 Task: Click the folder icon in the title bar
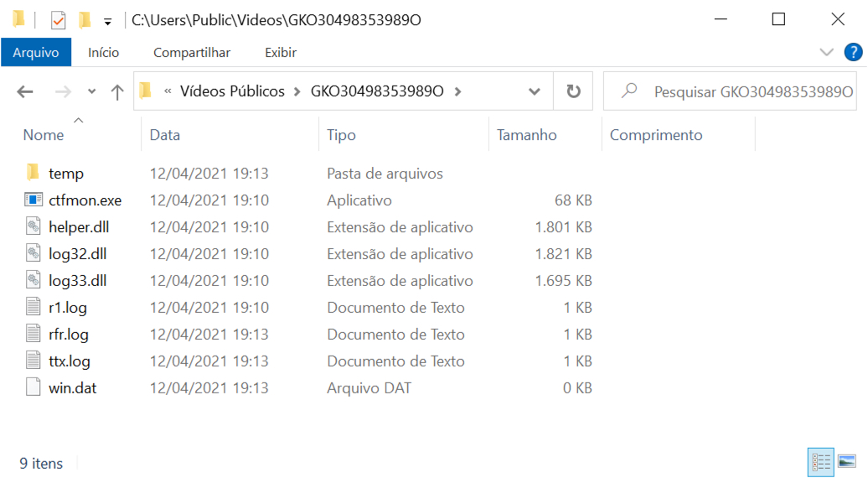[x=18, y=19]
